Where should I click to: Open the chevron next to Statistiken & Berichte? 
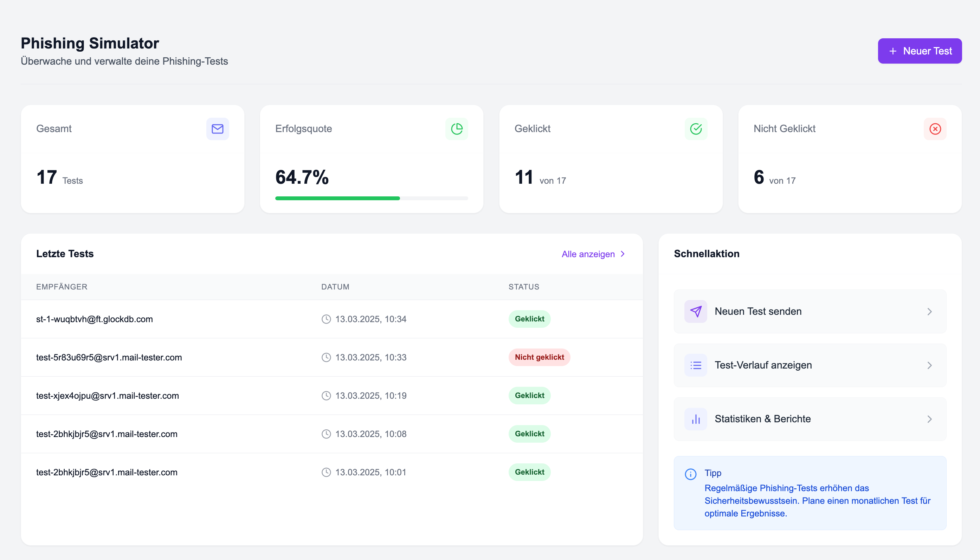[930, 419]
